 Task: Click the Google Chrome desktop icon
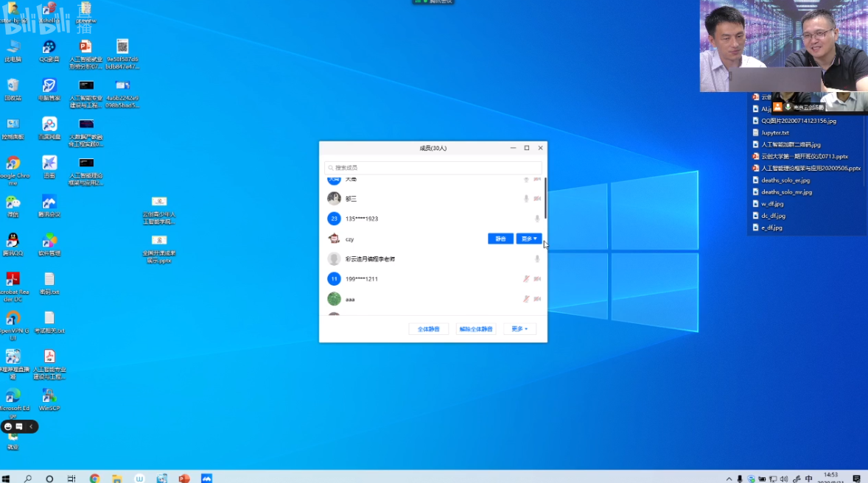13,163
